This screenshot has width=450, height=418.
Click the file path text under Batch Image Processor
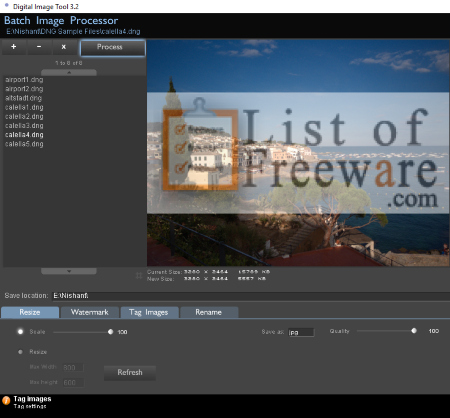[73, 32]
